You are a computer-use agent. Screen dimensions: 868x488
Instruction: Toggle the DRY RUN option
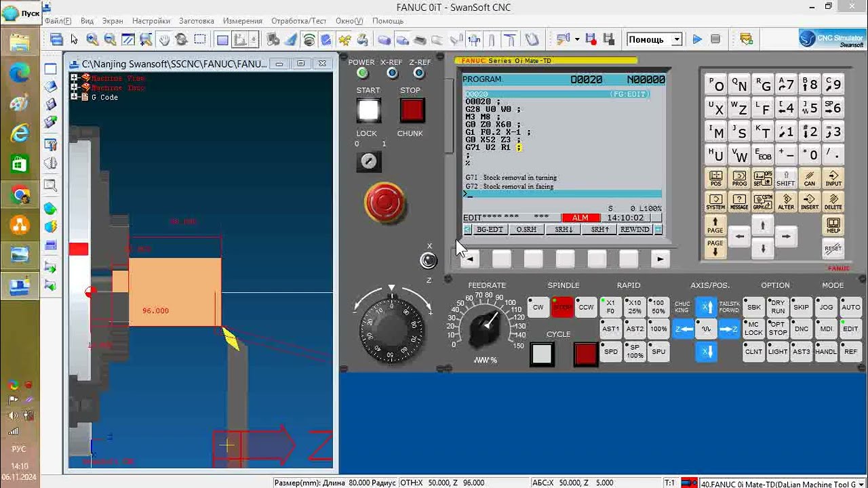click(778, 307)
